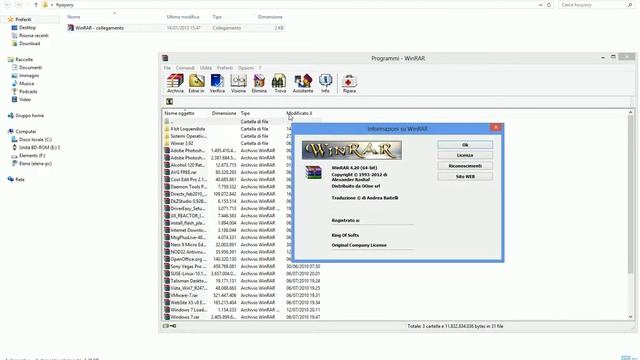
Task: Click the Sito WEB button
Action: (x=465, y=177)
